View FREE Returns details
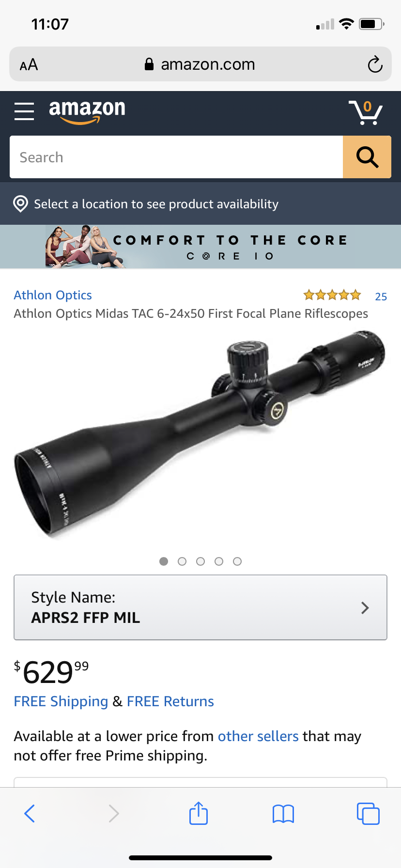The width and height of the screenshot is (401, 868). coord(170,701)
